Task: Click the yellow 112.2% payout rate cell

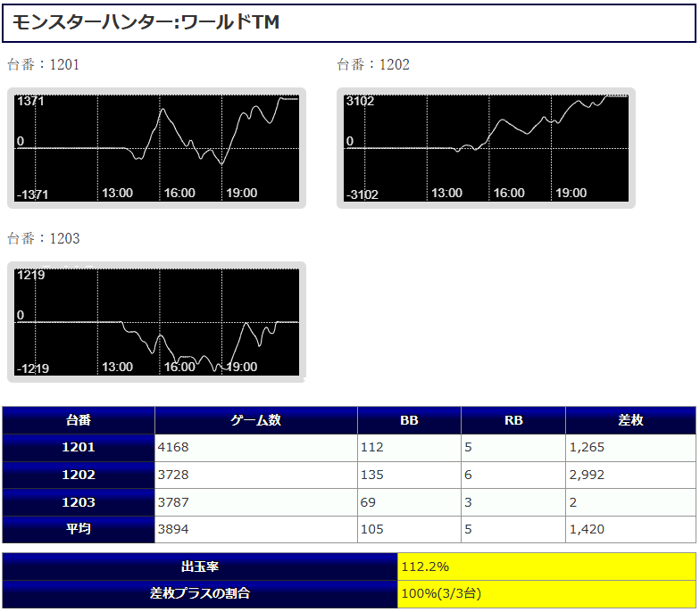Action: tap(546, 567)
